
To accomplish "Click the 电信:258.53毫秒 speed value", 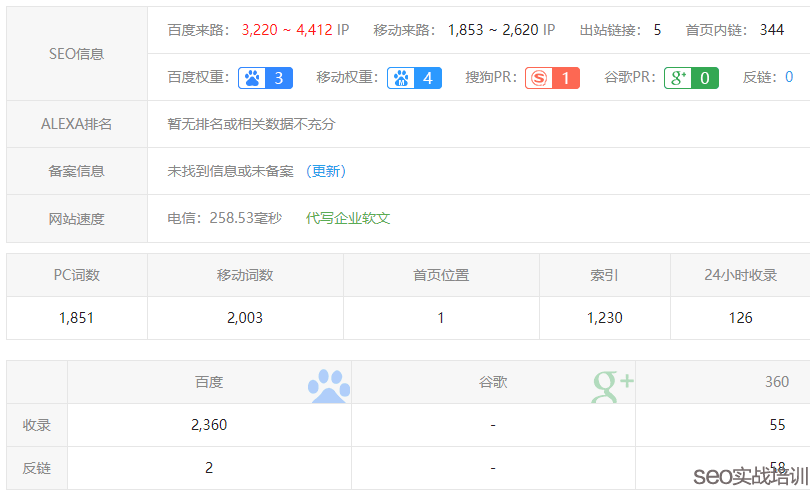I will click(x=225, y=218).
